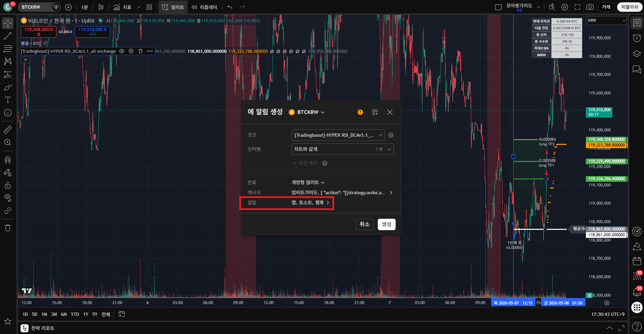Open the magnet mode tool
644x334 pixels.
8,160
